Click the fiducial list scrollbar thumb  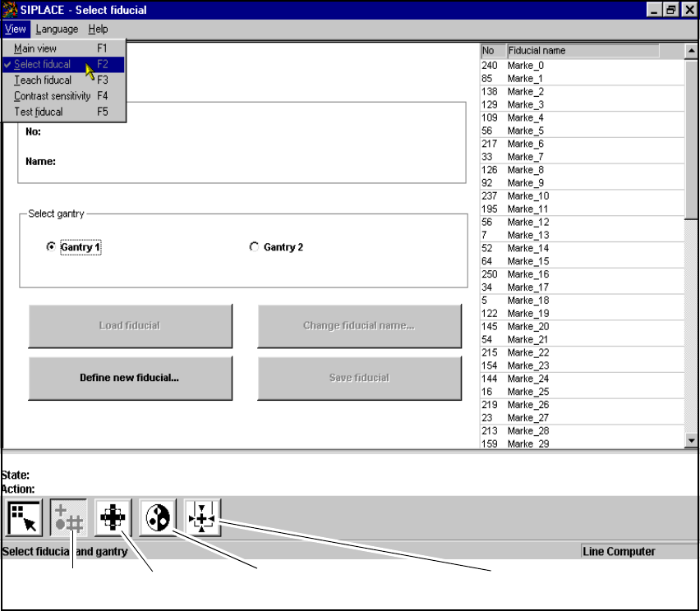(x=691, y=139)
